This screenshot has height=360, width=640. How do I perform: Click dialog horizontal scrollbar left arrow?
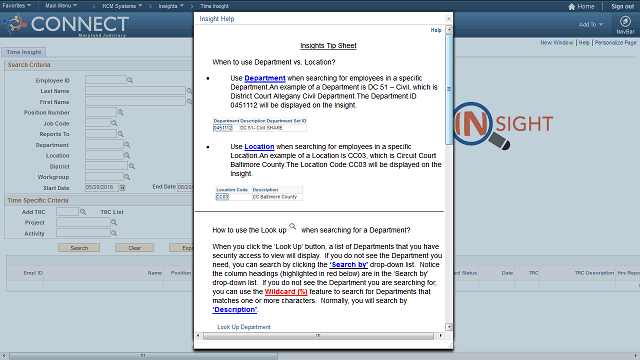[198, 336]
